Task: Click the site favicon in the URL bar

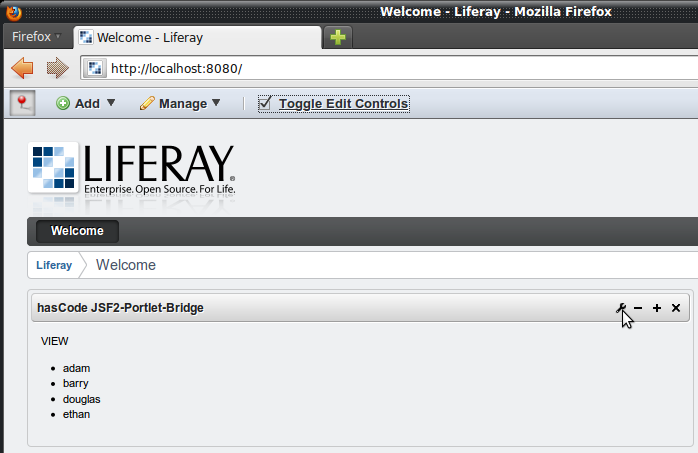Action: [x=95, y=69]
